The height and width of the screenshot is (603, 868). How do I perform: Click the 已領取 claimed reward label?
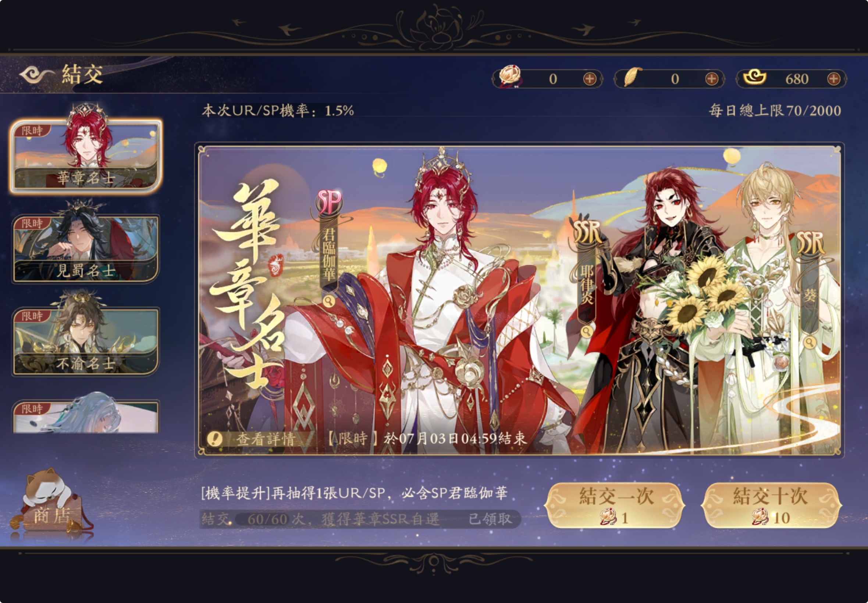491,519
